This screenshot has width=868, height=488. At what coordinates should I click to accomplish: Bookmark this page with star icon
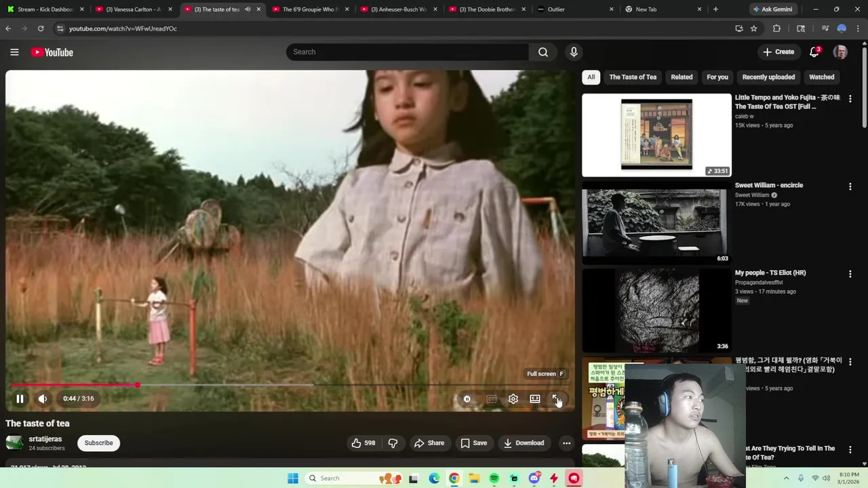click(753, 28)
